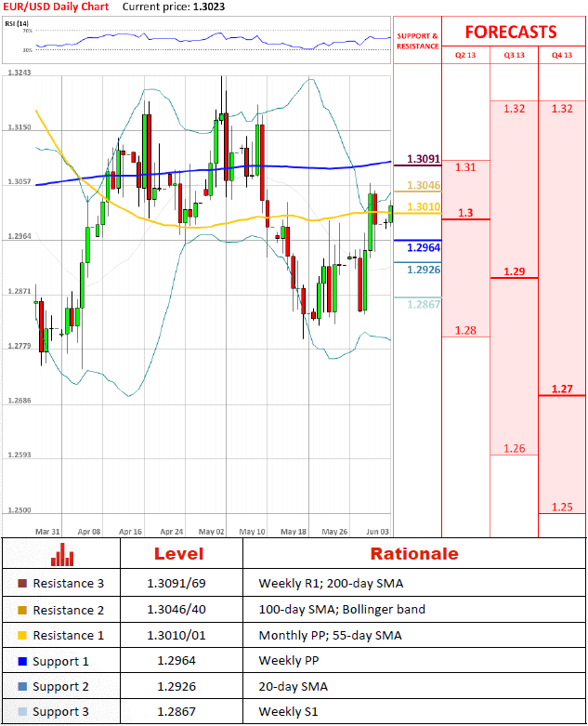The image size is (588, 726).
Task: Click the Level column header
Action: click(178, 554)
